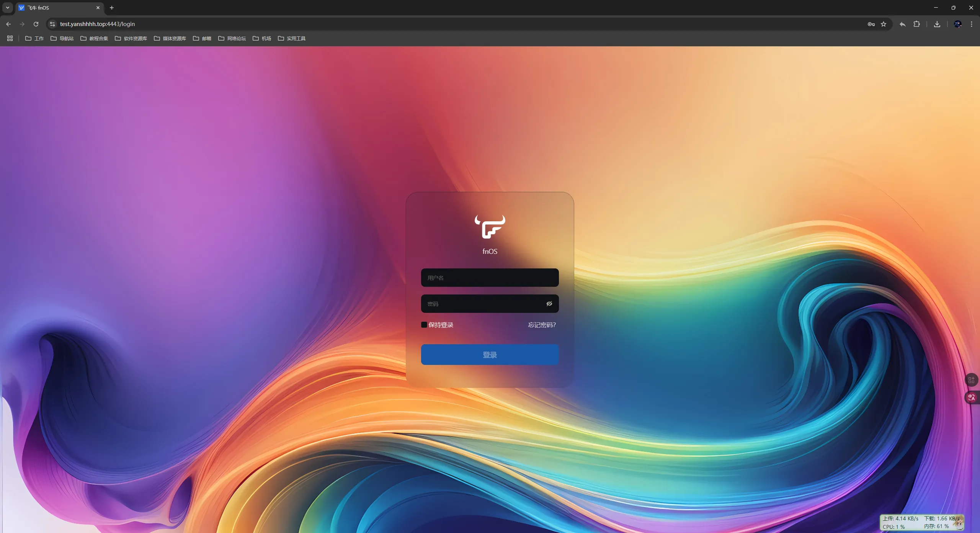
Task: Go back with browser back arrow
Action: coord(8,24)
